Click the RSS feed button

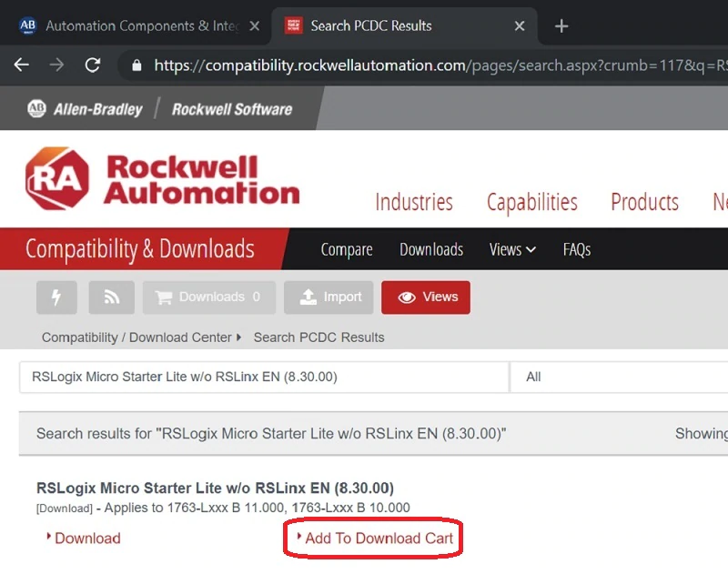[x=111, y=297]
